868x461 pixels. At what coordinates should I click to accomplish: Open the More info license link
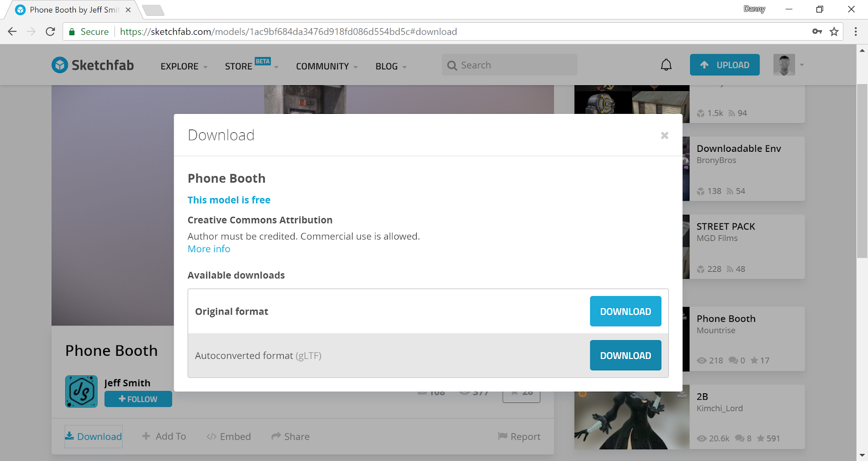[x=209, y=249]
